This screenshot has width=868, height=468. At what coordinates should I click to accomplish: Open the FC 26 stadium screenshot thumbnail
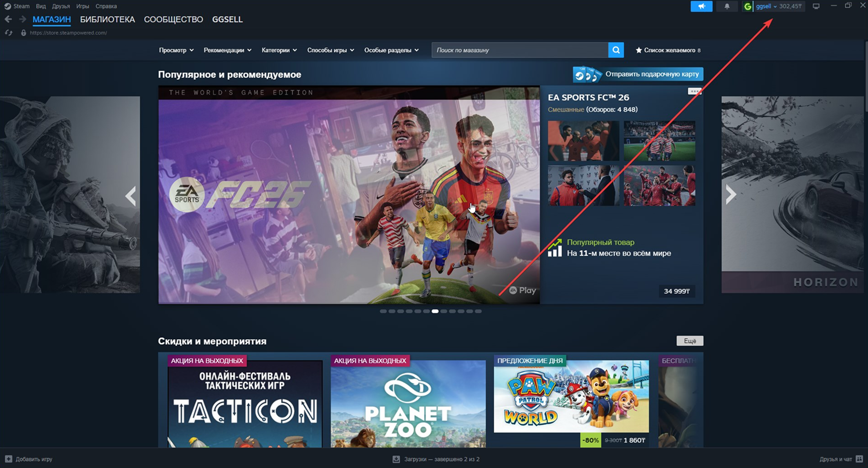(x=659, y=141)
